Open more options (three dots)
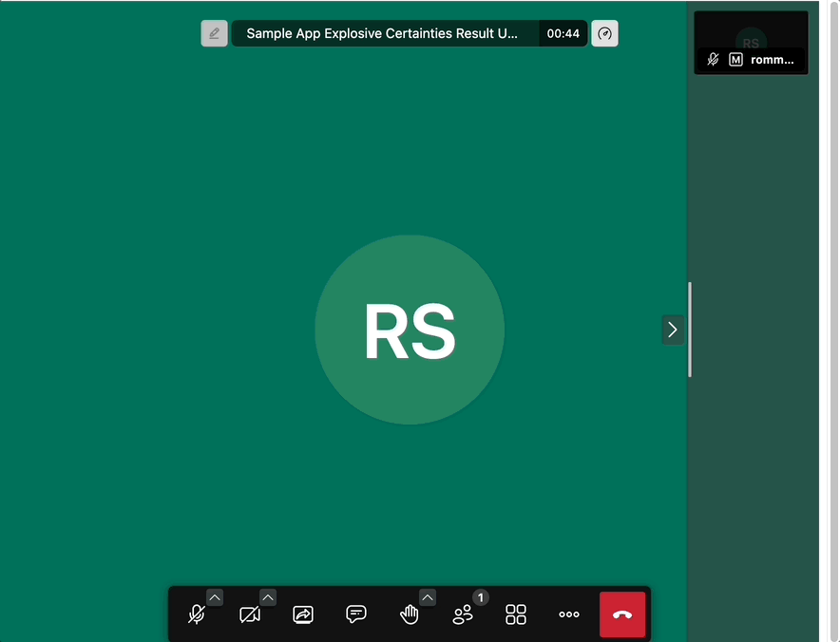The image size is (840, 642). [x=569, y=614]
